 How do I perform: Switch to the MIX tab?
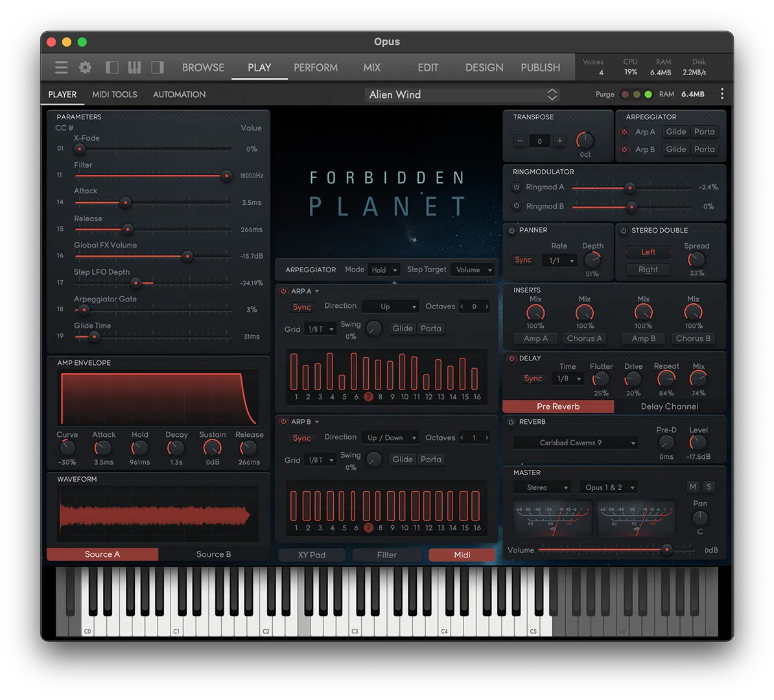click(371, 67)
